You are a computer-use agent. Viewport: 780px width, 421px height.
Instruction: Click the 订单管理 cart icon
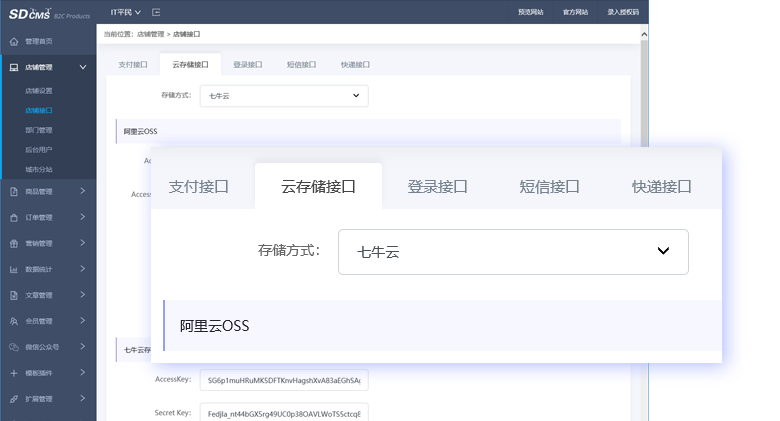14,217
